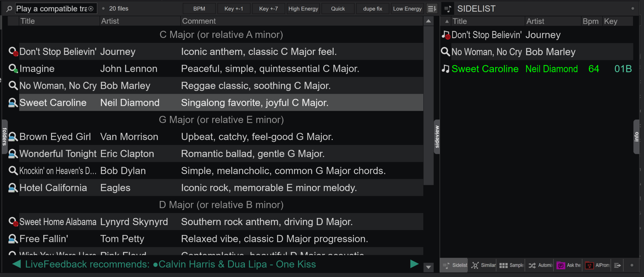
Task: Expand the info panel
Action: click(636, 136)
